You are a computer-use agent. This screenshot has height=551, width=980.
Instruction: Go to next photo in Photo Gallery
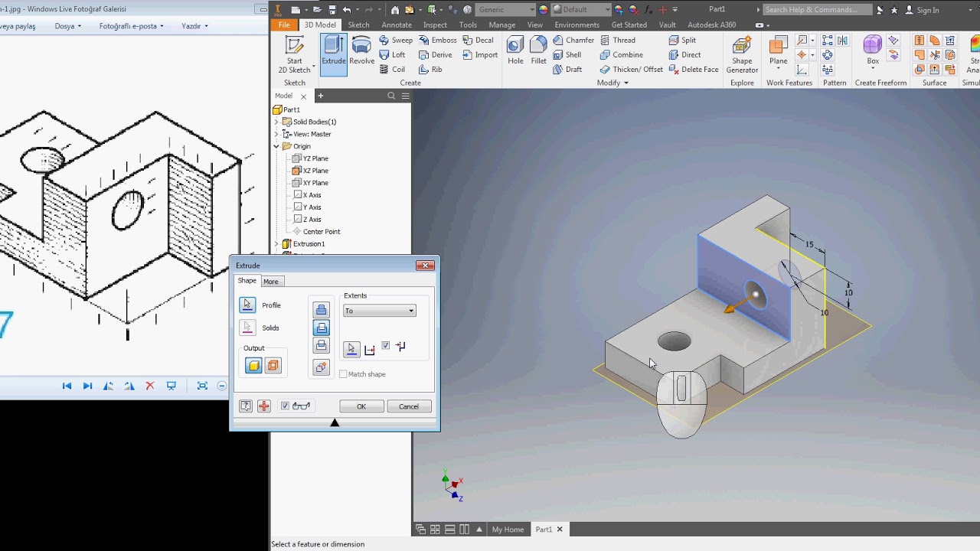(x=87, y=386)
